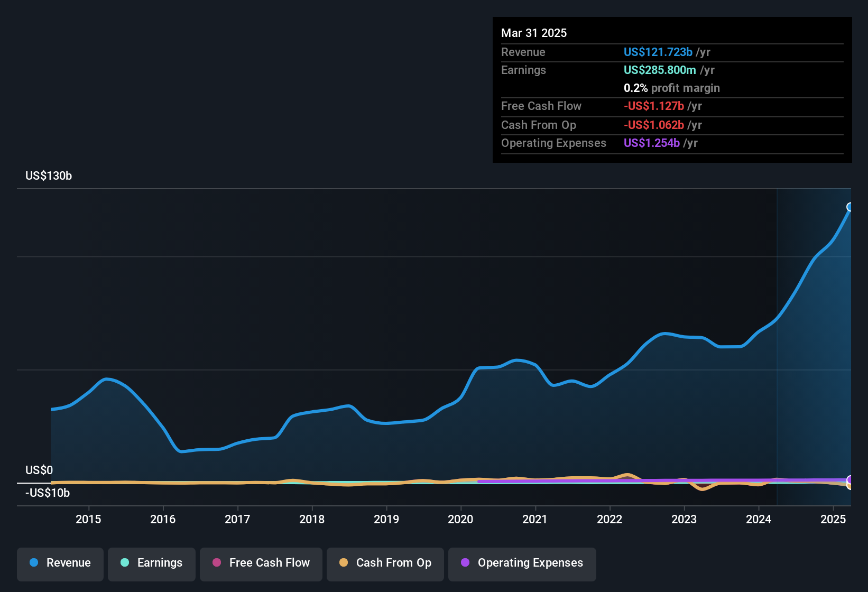Click the Revenue endpoint marker on the chart
868x592 pixels.
click(x=850, y=207)
